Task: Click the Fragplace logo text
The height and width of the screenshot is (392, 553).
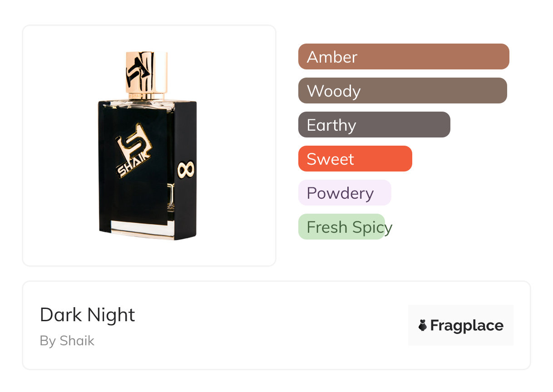Action: [467, 325]
